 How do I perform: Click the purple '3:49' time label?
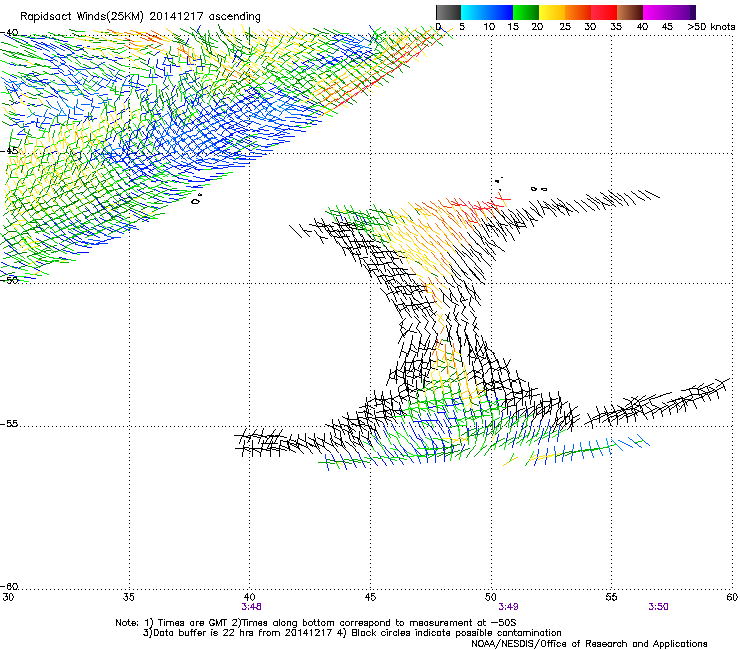point(508,607)
